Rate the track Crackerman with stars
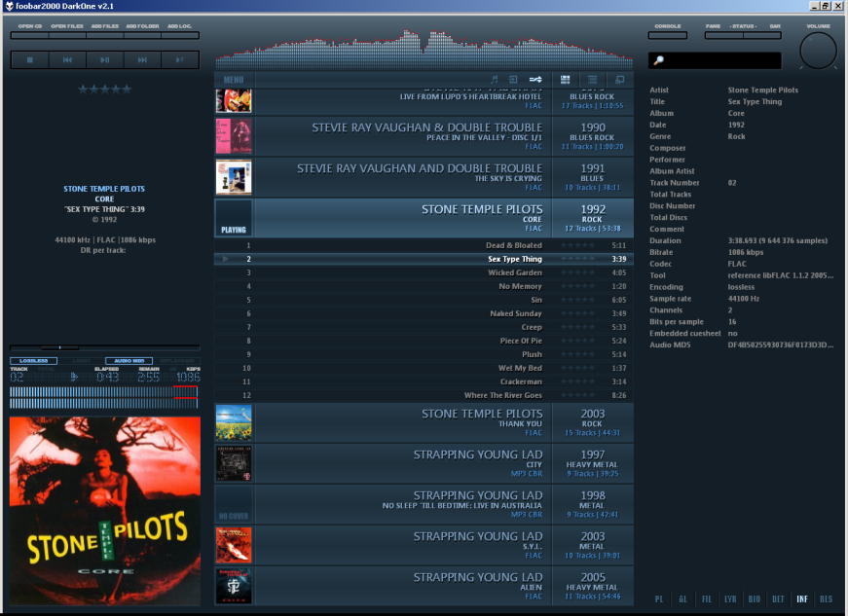This screenshot has width=848, height=616. pos(577,381)
